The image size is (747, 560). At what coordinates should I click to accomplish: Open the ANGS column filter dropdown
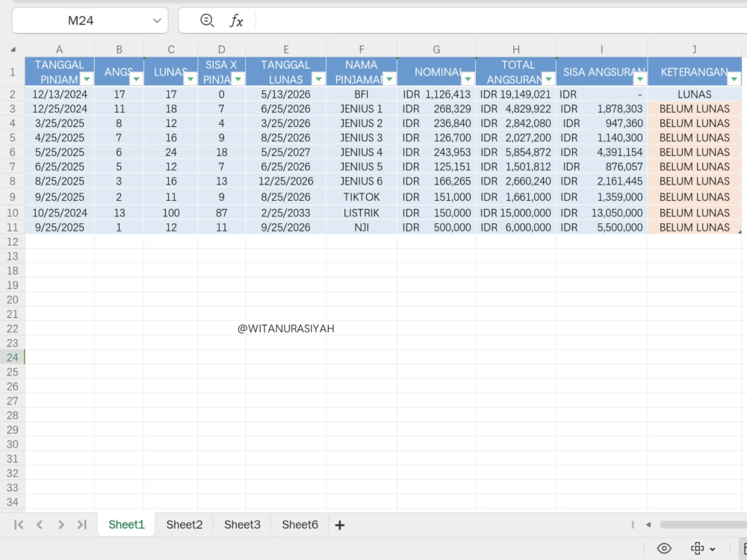[x=136, y=79]
